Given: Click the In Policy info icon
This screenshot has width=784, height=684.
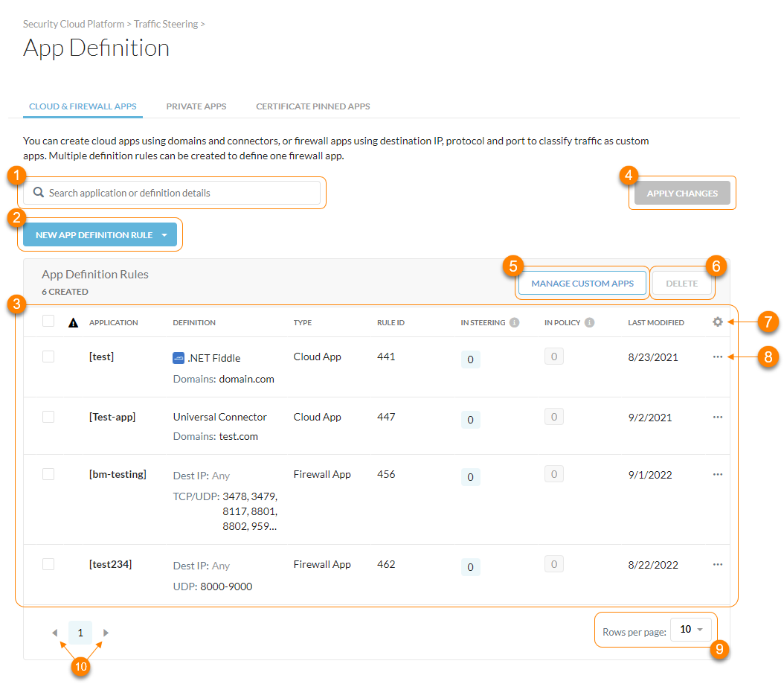Looking at the screenshot, I should pos(590,323).
